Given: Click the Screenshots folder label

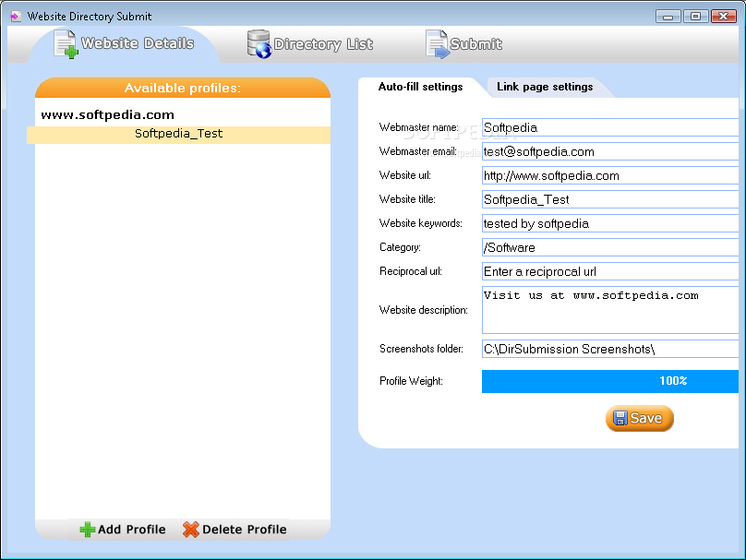Looking at the screenshot, I should click(421, 349).
